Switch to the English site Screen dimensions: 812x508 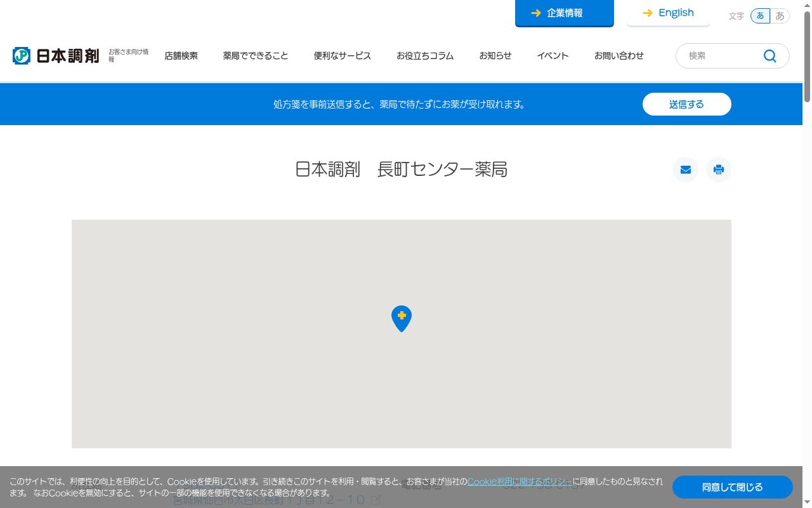pos(668,13)
